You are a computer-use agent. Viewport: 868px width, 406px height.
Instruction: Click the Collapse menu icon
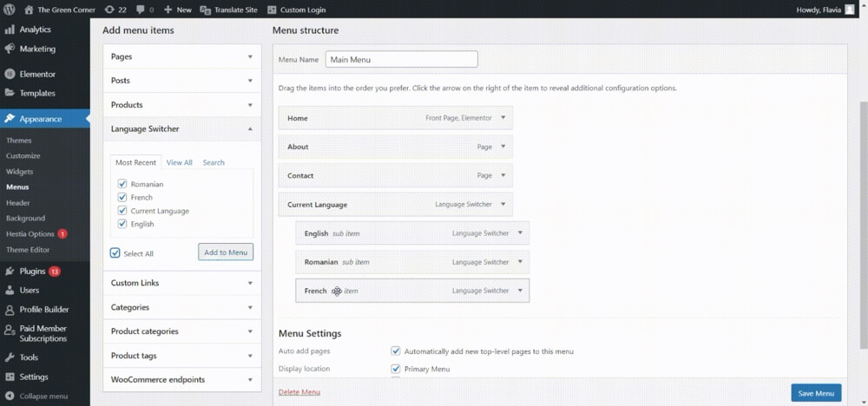(x=10, y=396)
